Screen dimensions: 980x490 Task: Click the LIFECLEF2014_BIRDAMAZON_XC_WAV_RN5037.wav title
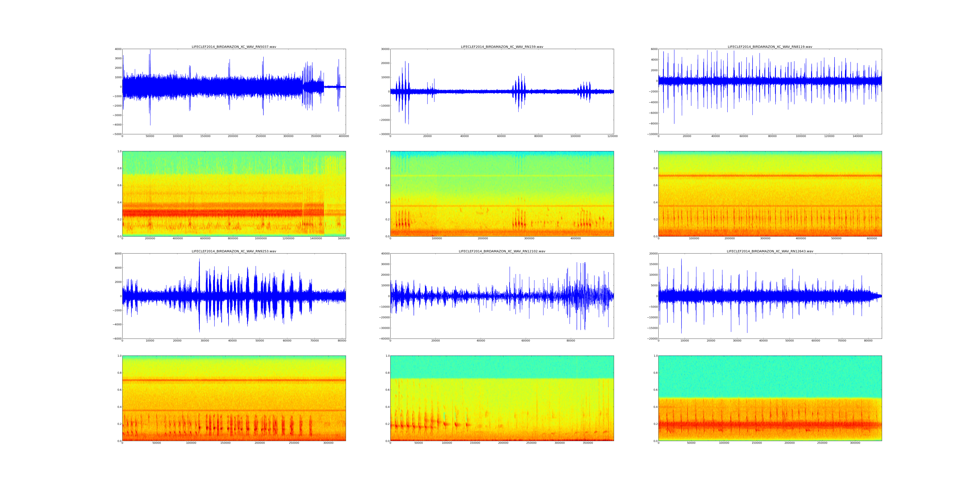coord(234,47)
